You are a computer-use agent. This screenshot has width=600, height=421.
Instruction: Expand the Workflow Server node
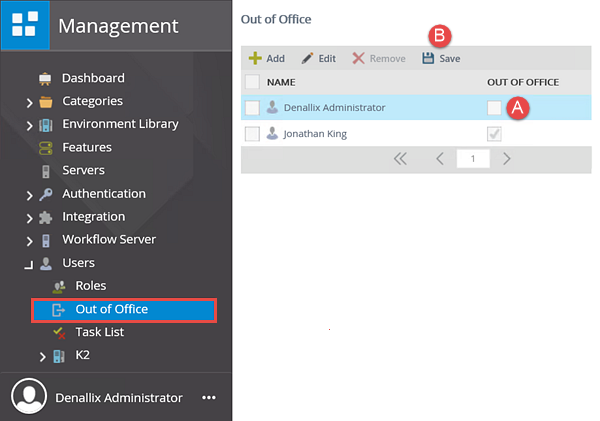30,240
